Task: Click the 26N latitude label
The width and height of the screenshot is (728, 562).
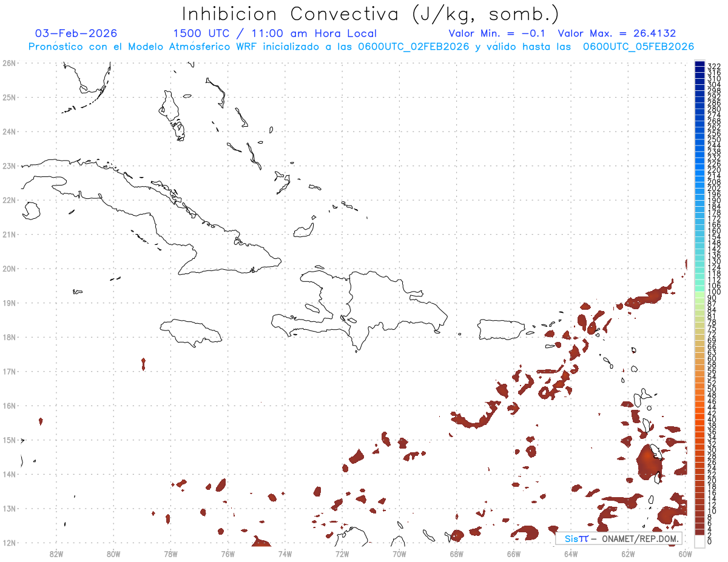Action: pyautogui.click(x=9, y=62)
